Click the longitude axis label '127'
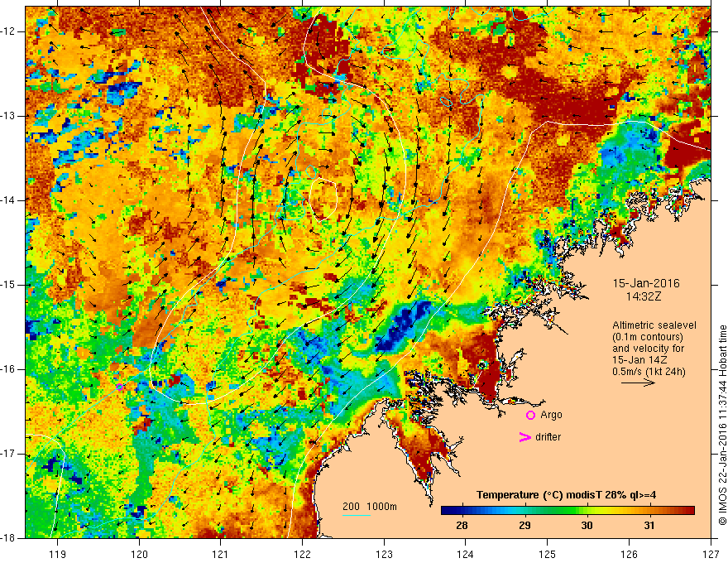This screenshot has width=728, height=563. (x=711, y=554)
